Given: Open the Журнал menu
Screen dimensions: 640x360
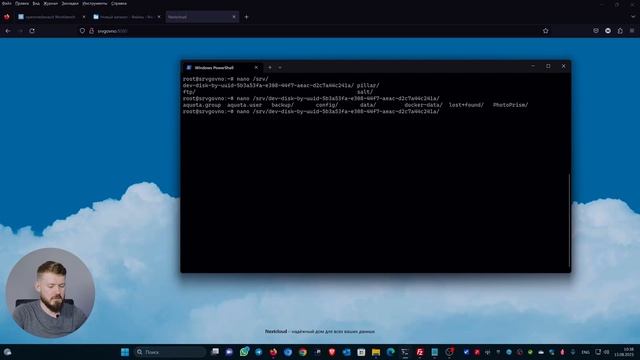Looking at the screenshot, I should click(51, 3).
